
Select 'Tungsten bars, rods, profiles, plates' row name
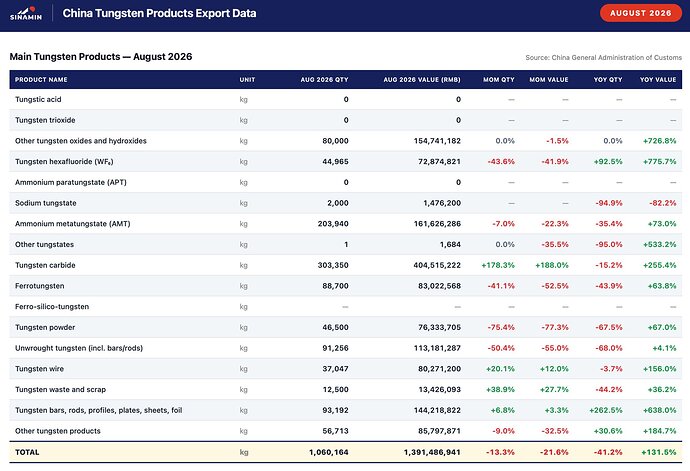point(99,410)
